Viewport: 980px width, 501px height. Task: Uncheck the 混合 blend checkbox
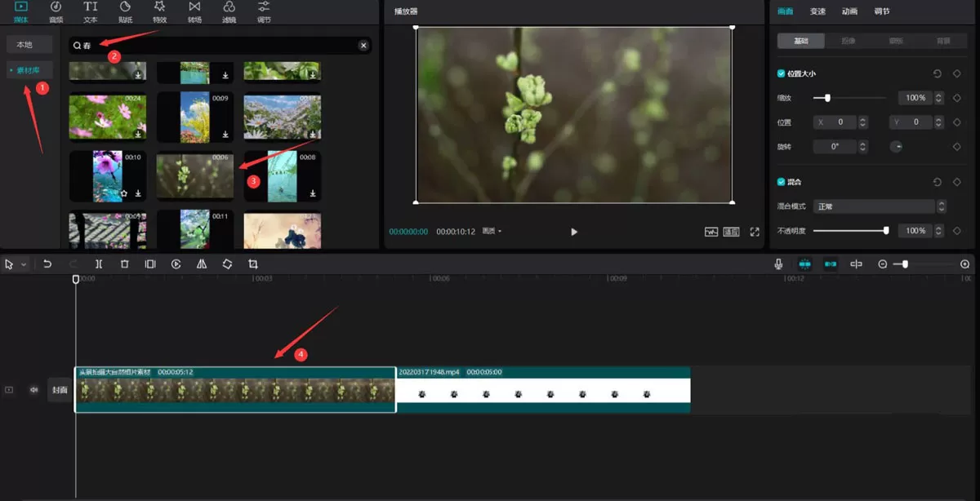pos(782,181)
